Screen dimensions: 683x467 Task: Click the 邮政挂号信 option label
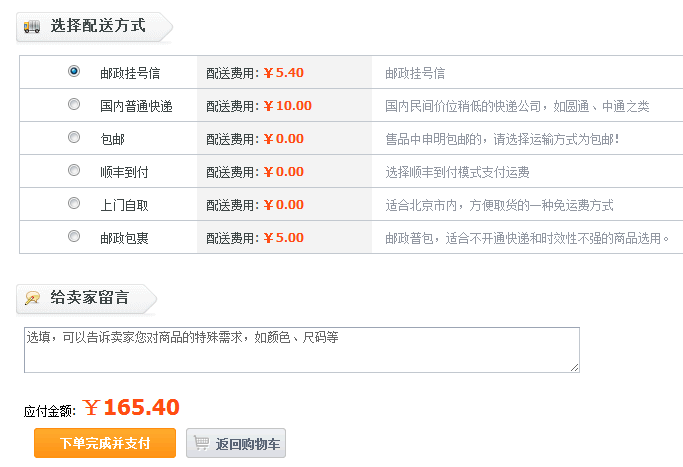[x=130, y=73]
